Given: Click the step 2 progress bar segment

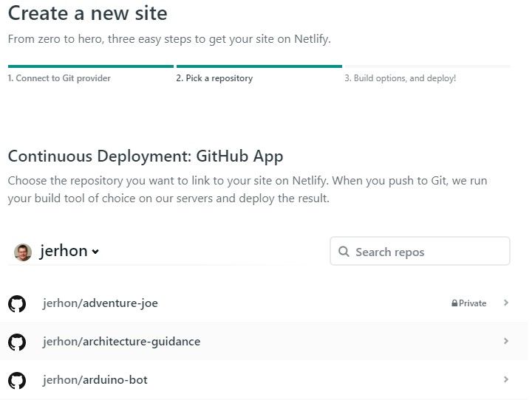Looking at the screenshot, I should point(259,66).
